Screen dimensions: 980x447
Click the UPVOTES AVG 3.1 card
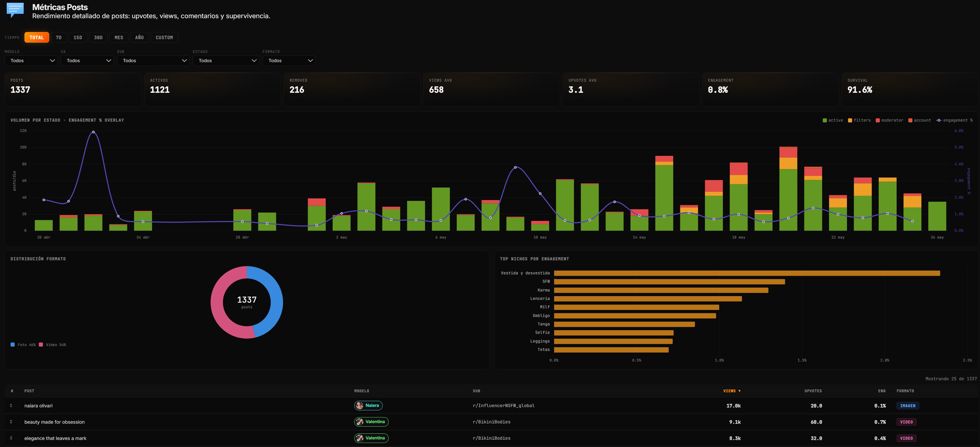[x=631, y=89]
